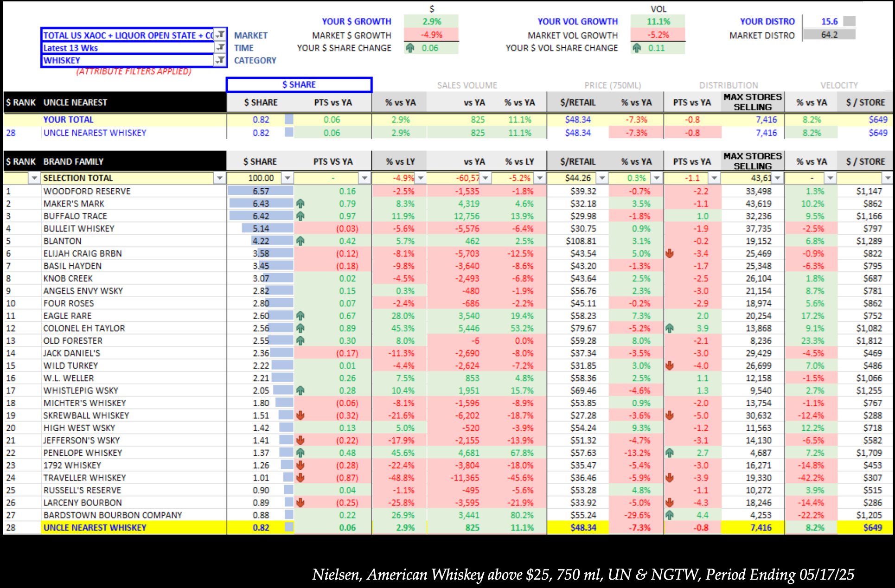The image size is (895, 588).
Task: Open the Selection Total brand family dropdown
Action: pyautogui.click(x=220, y=178)
